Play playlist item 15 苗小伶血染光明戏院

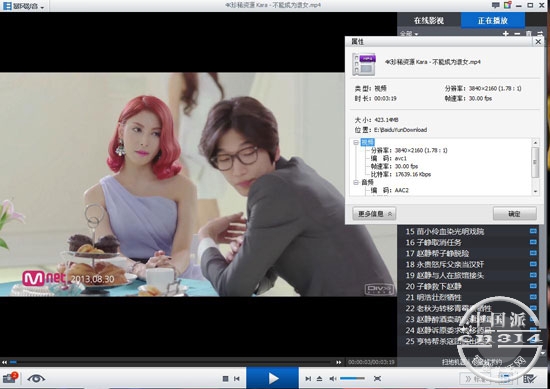pyautogui.click(x=444, y=232)
